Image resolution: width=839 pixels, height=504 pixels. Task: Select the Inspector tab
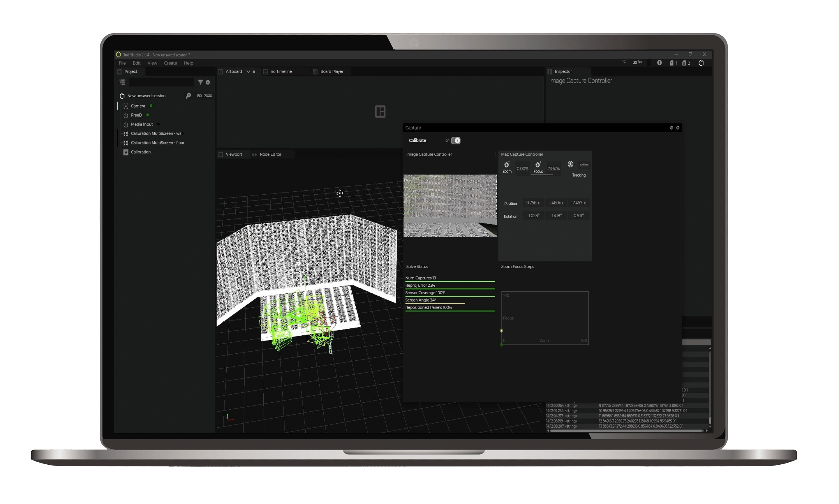coord(563,71)
